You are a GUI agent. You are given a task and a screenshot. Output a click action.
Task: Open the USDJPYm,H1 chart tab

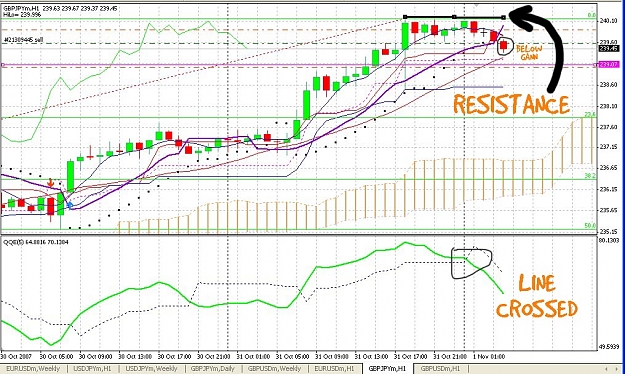91,369
